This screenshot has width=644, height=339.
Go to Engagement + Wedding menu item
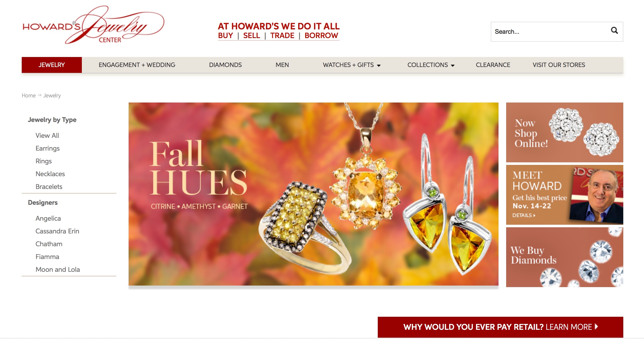[x=137, y=65]
